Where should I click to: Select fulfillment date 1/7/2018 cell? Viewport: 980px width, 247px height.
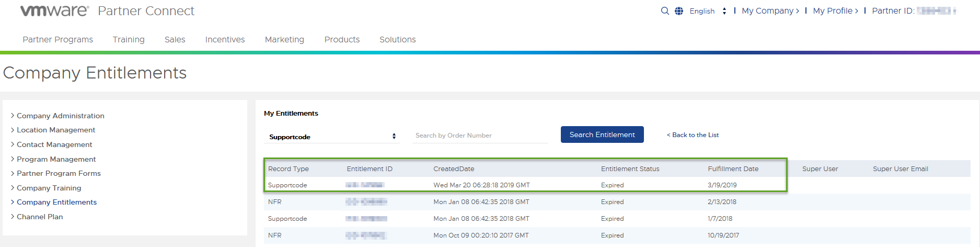[720, 219]
